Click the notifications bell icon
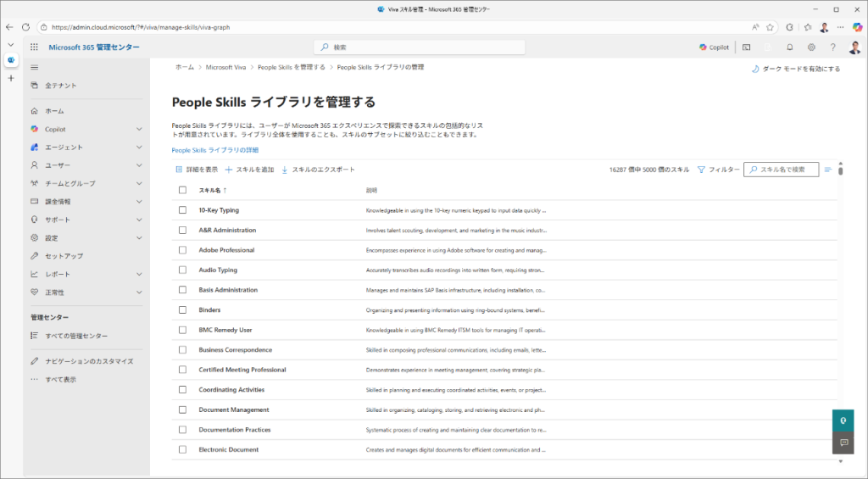This screenshot has height=479, width=868. click(x=790, y=47)
